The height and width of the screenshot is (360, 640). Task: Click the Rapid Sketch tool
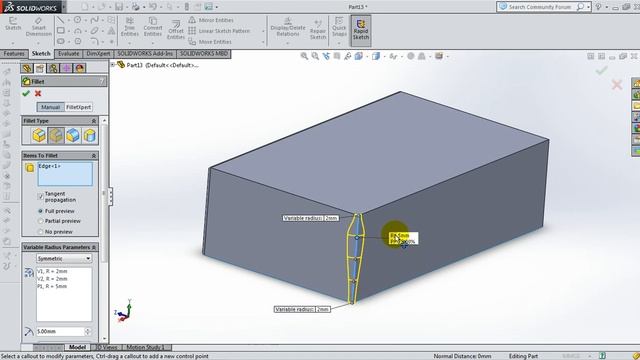coord(361,31)
